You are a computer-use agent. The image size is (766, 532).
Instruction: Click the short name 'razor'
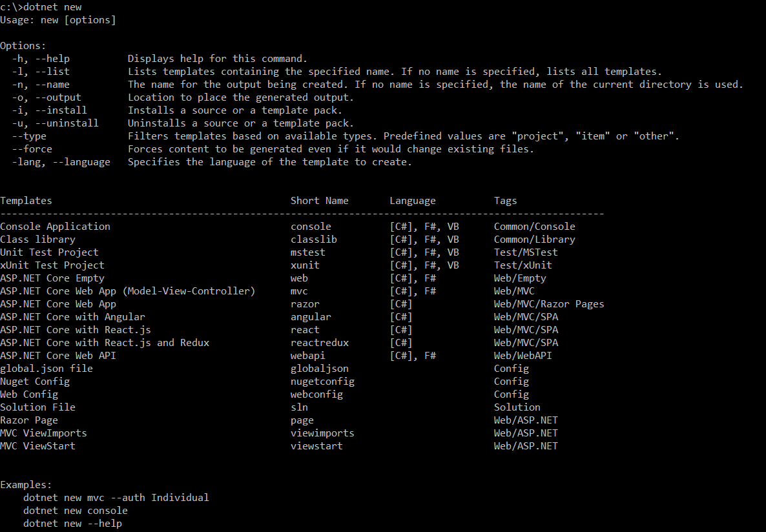305,304
